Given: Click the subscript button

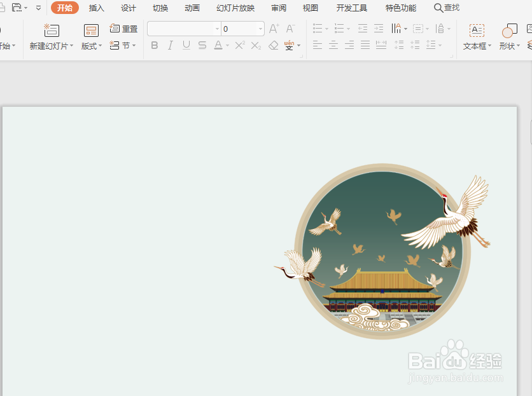Looking at the screenshot, I should pyautogui.click(x=255, y=45).
